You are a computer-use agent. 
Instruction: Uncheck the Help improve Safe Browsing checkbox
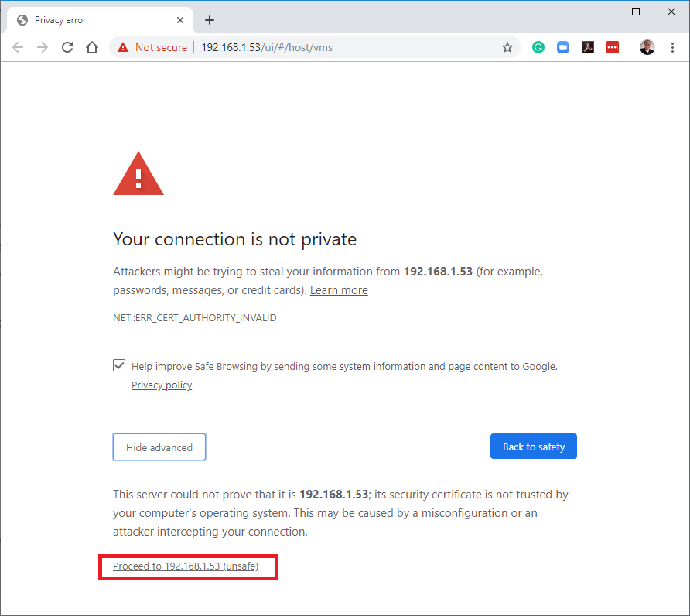[x=119, y=366]
